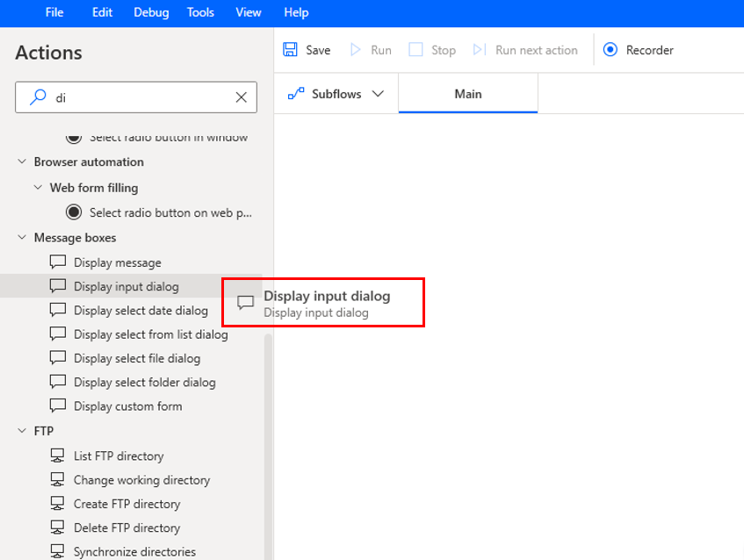Click the Display input dialog list icon

pyautogui.click(x=58, y=285)
